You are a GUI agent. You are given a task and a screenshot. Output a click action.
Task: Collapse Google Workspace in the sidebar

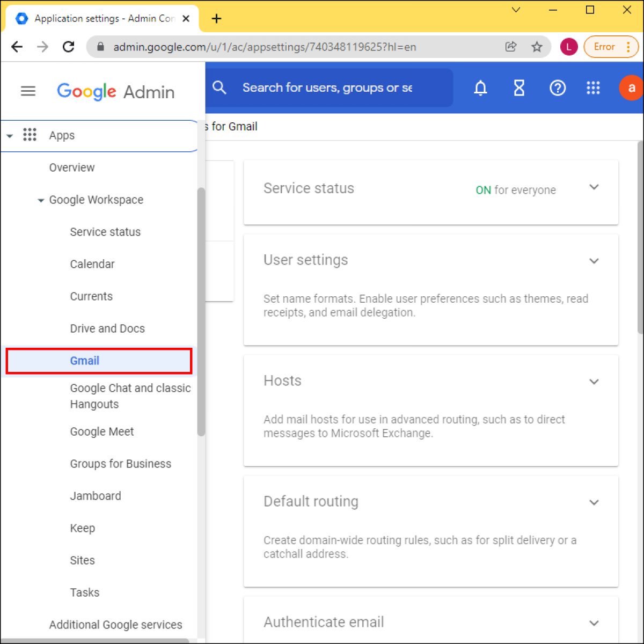(x=41, y=200)
